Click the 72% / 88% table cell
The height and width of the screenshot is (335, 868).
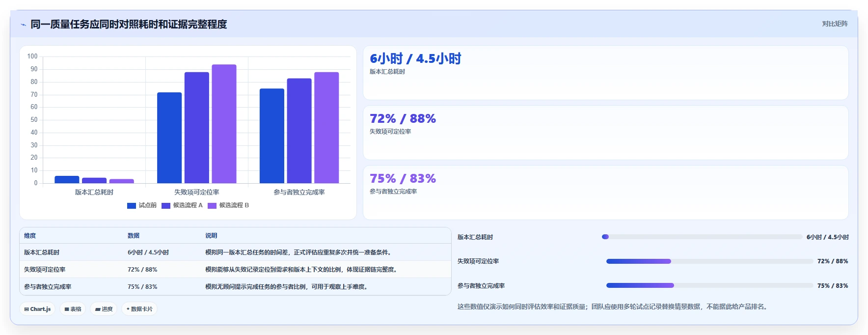click(x=142, y=270)
